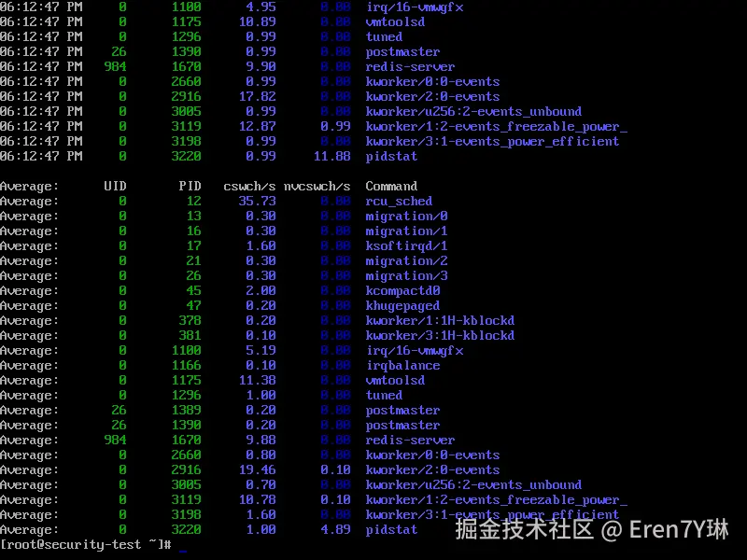The image size is (747, 560).
Task: Select the kcompactd0 command name
Action: point(402,290)
